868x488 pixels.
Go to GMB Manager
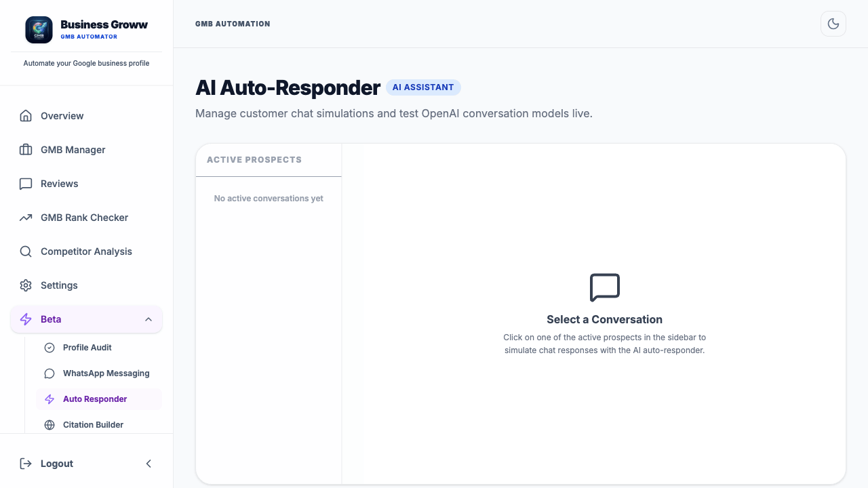click(x=86, y=150)
